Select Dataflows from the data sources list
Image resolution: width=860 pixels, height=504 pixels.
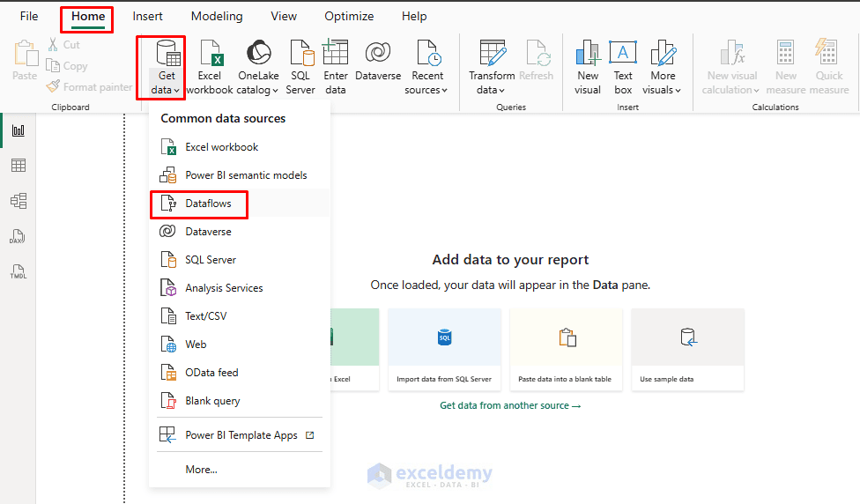[240, 204]
